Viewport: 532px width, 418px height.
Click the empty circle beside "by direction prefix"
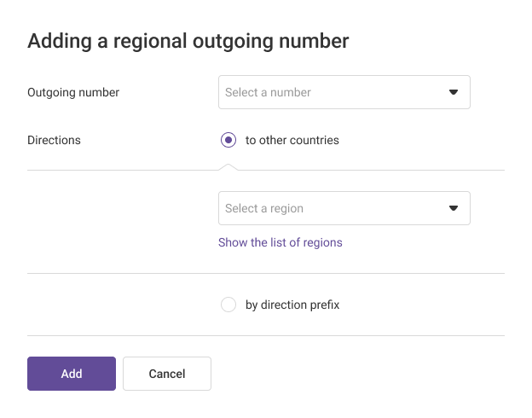pyautogui.click(x=228, y=305)
